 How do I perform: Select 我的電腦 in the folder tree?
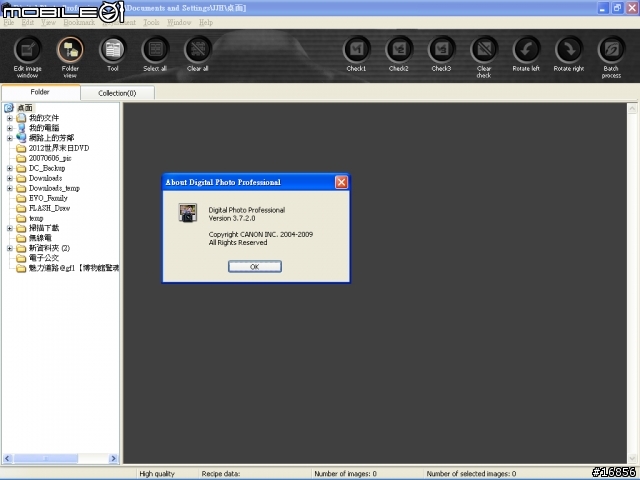point(44,128)
